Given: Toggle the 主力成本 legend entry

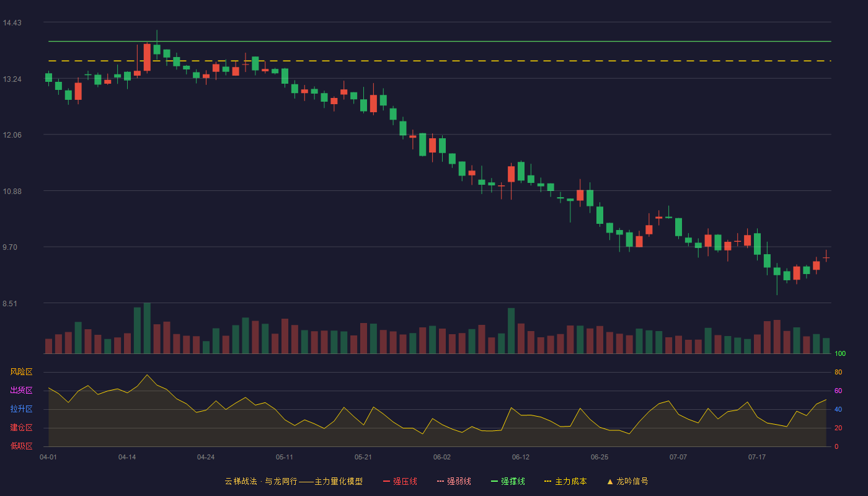Looking at the screenshot, I should coord(565,481).
